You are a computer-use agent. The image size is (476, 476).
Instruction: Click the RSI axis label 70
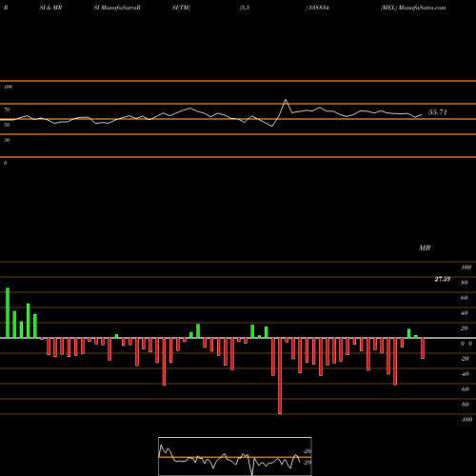[x=7, y=109]
